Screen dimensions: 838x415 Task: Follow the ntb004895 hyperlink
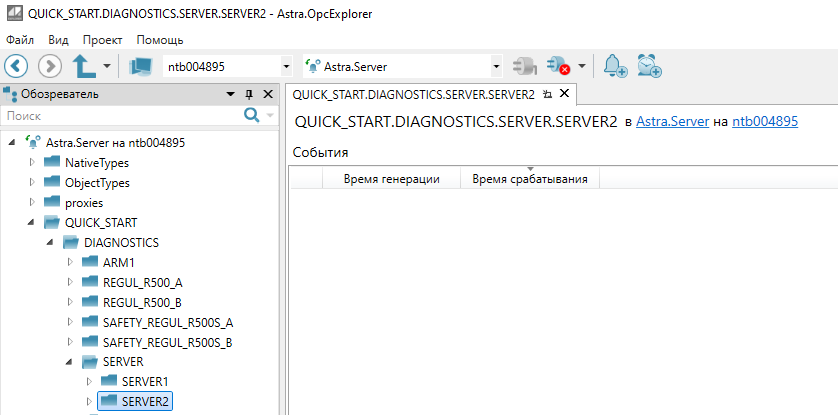click(764, 122)
